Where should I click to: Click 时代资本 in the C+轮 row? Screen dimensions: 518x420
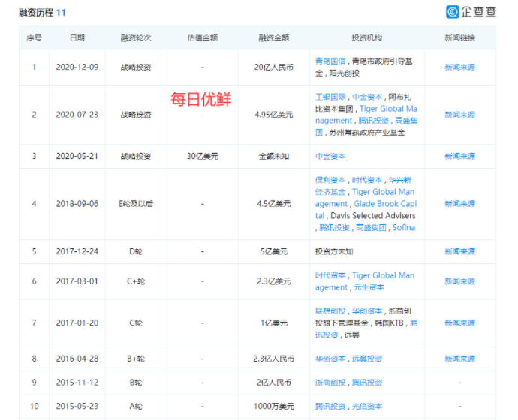click(x=330, y=275)
